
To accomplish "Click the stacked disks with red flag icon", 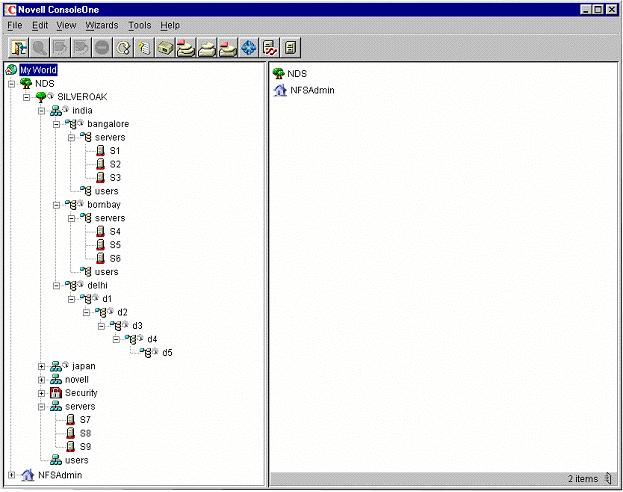I will 186,48.
